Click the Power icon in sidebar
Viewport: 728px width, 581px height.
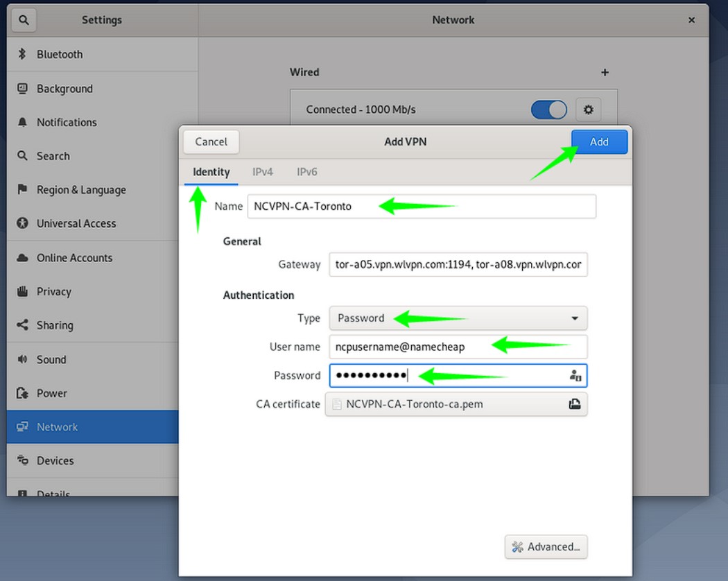pos(22,393)
